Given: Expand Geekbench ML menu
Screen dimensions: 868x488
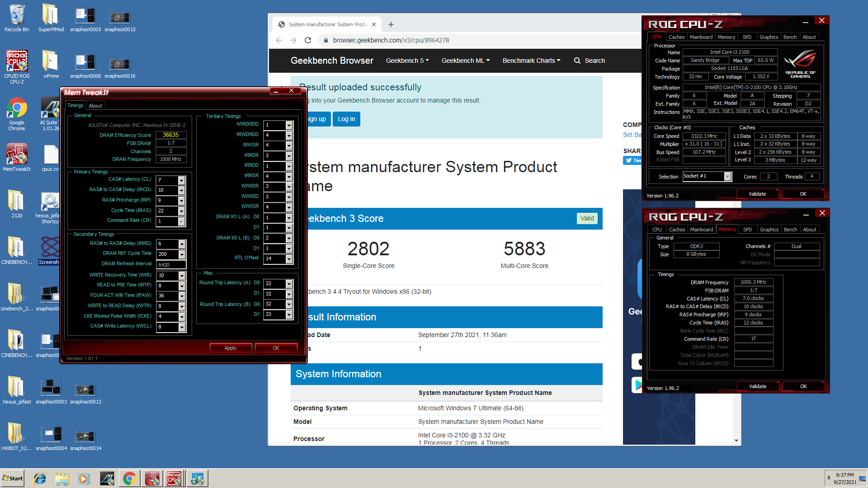Looking at the screenshot, I should 466,61.
